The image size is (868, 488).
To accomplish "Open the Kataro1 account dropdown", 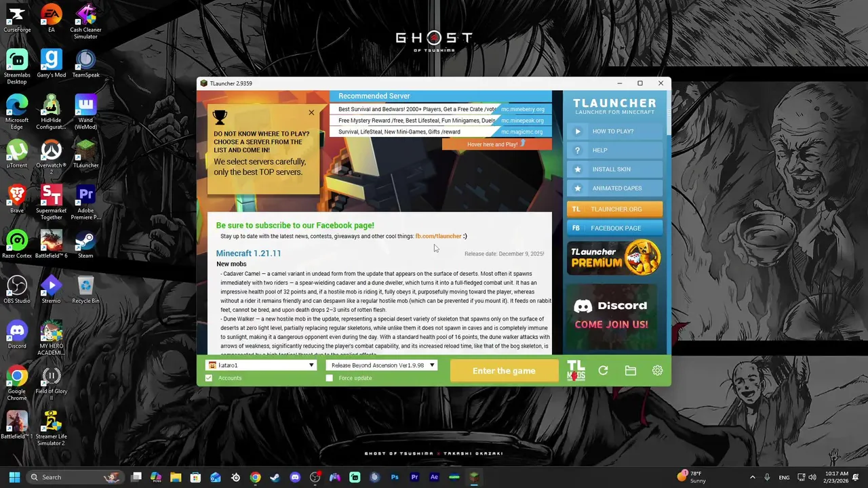I will 261,365.
